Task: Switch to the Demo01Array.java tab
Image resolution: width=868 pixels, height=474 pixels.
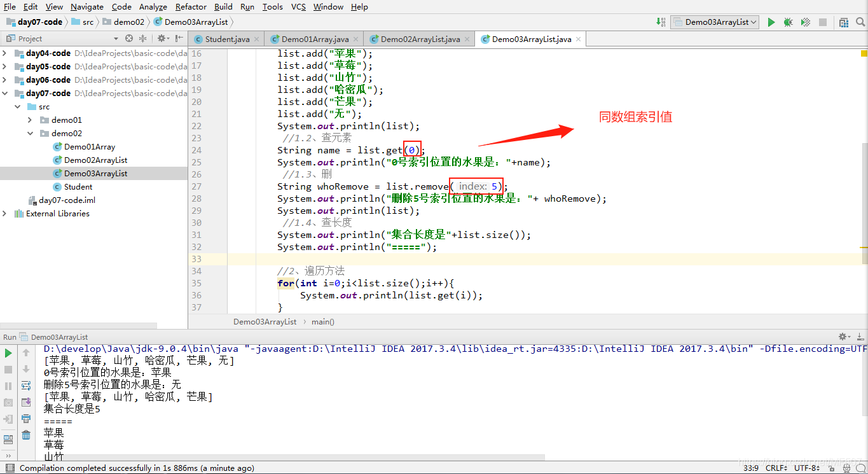Action: pos(315,39)
